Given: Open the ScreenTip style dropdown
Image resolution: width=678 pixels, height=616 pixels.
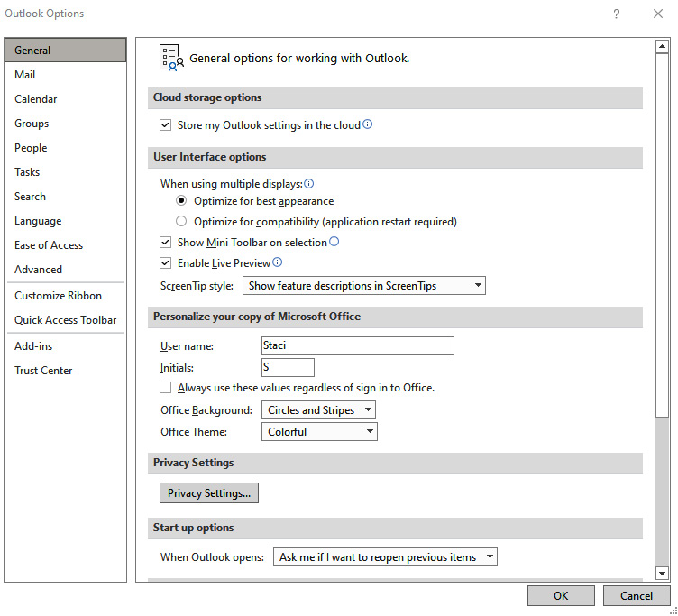Looking at the screenshot, I should (x=364, y=286).
